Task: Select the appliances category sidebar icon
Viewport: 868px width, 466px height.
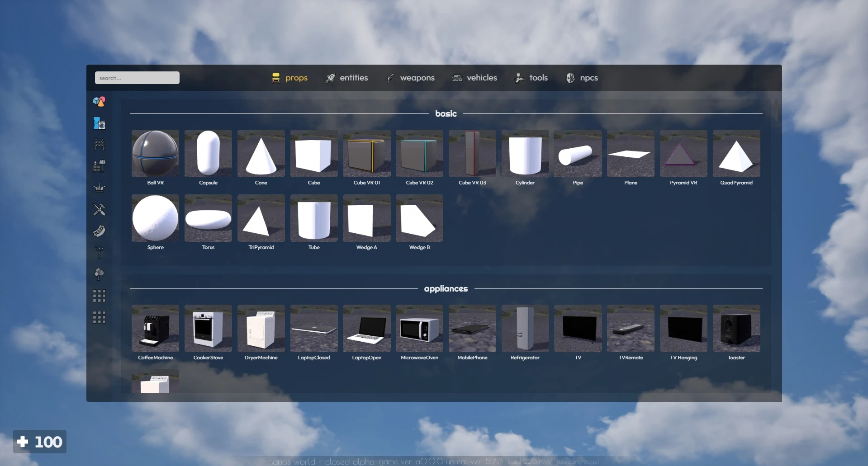Action: pos(99,123)
